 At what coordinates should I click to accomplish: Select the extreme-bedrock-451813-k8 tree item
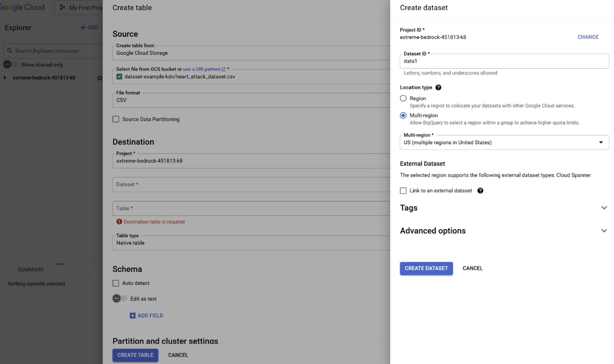pos(44,78)
